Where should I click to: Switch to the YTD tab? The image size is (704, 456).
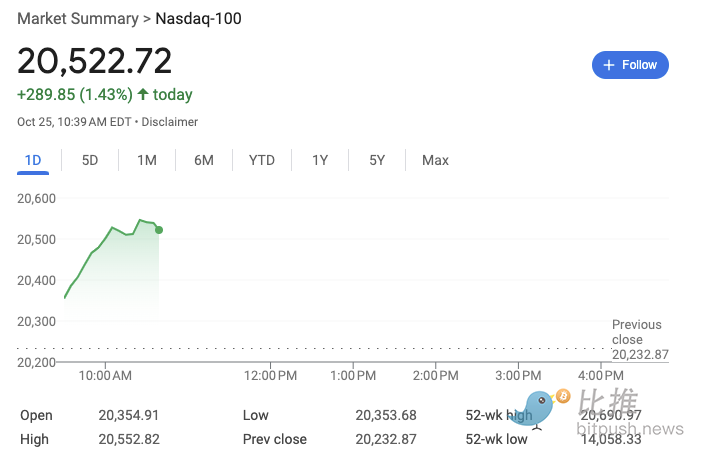262,160
